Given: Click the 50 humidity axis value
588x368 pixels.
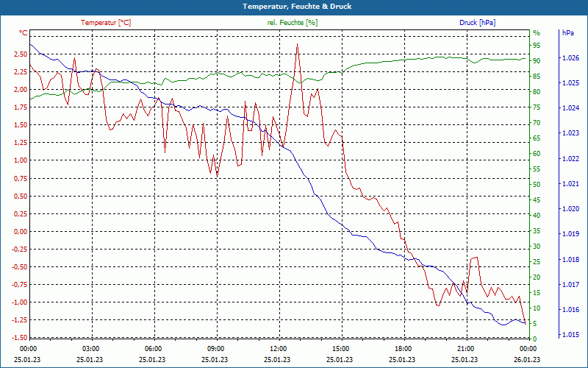Looking at the screenshot, I should pos(537,185).
